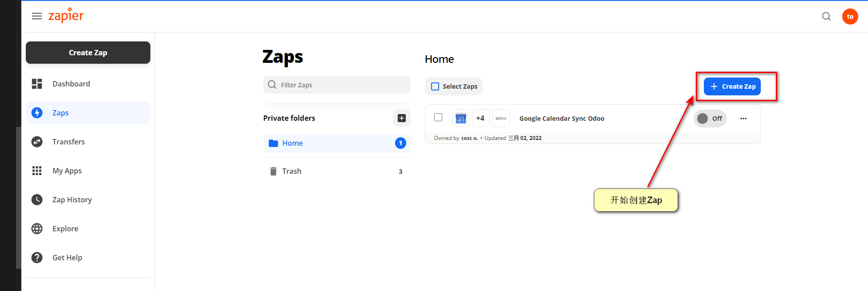The image size is (868, 291).
Task: Click the Private folders heading
Action: point(289,118)
